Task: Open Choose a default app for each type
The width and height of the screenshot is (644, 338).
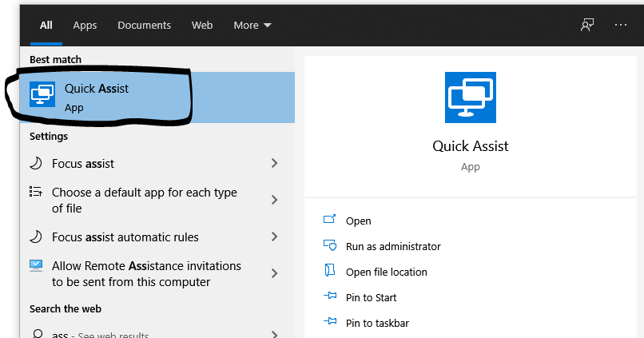Action: [x=144, y=201]
